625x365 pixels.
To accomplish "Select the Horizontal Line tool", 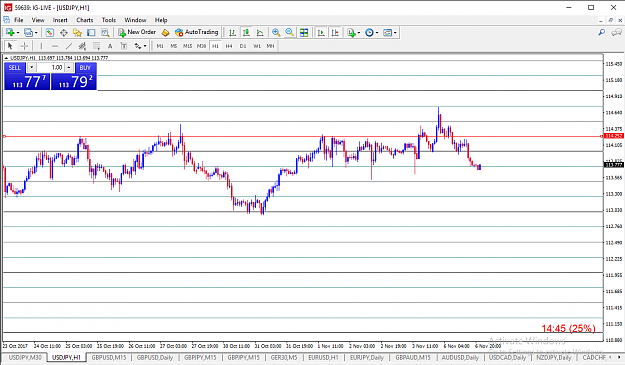I will pos(55,46).
